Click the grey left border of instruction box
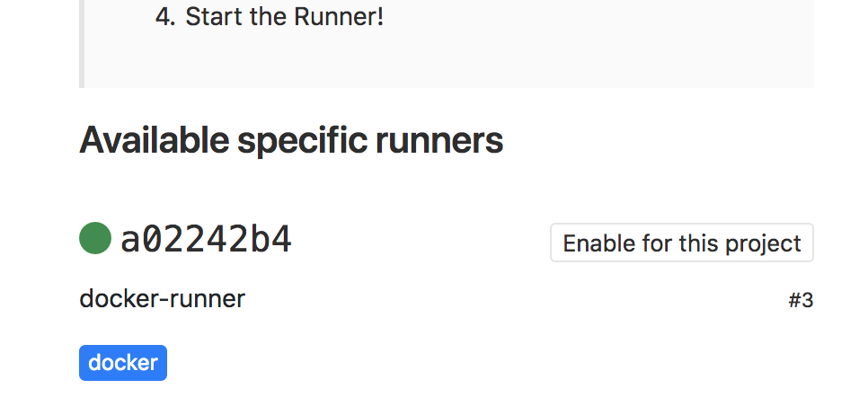 click(82, 43)
